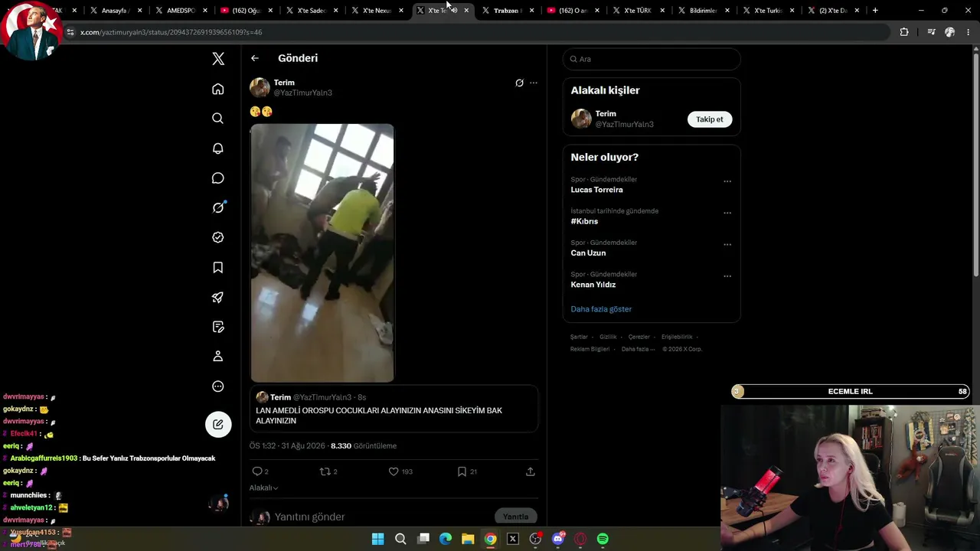This screenshot has width=980, height=551.
Task: Open Windows Start menu
Action: (x=378, y=539)
